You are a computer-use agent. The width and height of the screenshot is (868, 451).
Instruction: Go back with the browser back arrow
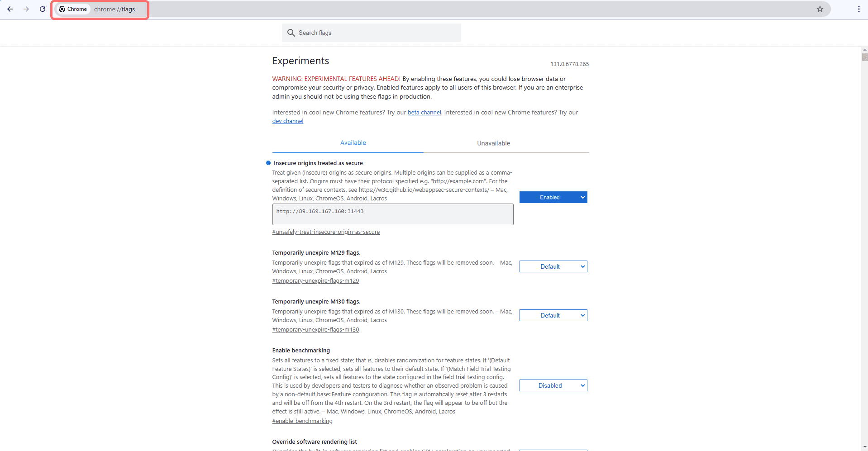10,9
